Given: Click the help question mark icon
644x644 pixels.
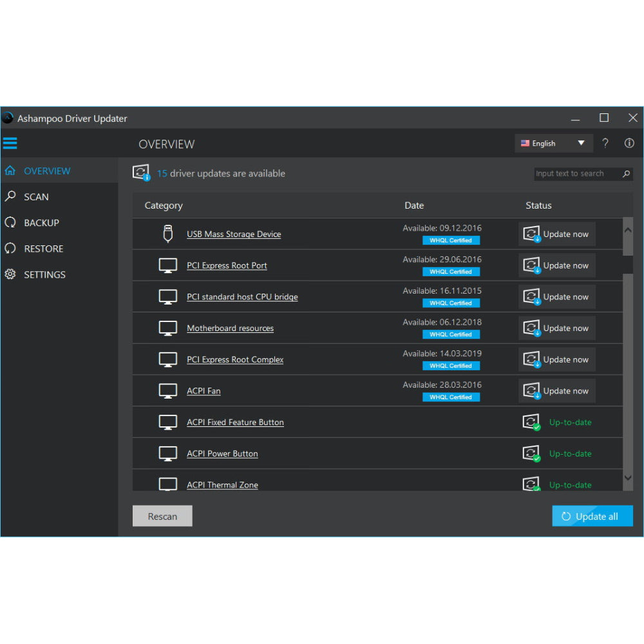Looking at the screenshot, I should click(605, 143).
